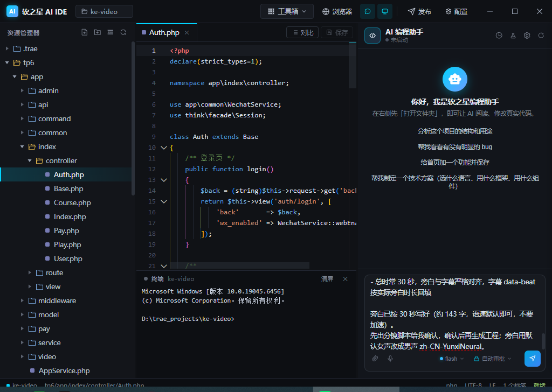Open the ke-video project selector
This screenshot has height=392, width=552.
coord(104,12)
